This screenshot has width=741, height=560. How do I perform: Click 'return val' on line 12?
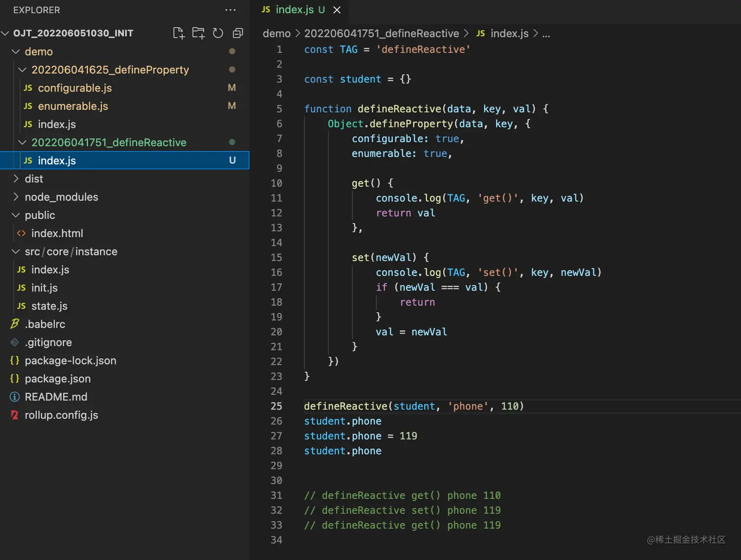click(405, 213)
